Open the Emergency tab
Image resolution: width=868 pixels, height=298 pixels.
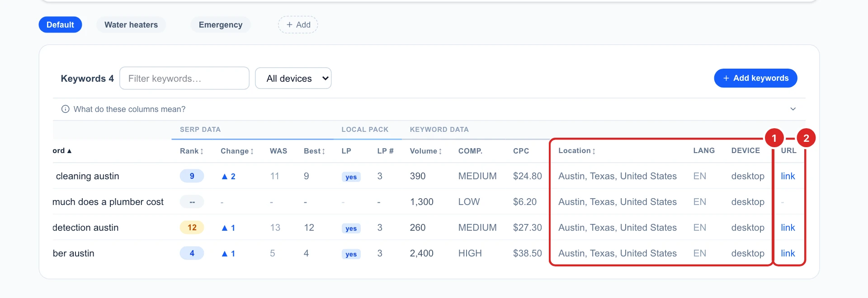pos(221,25)
